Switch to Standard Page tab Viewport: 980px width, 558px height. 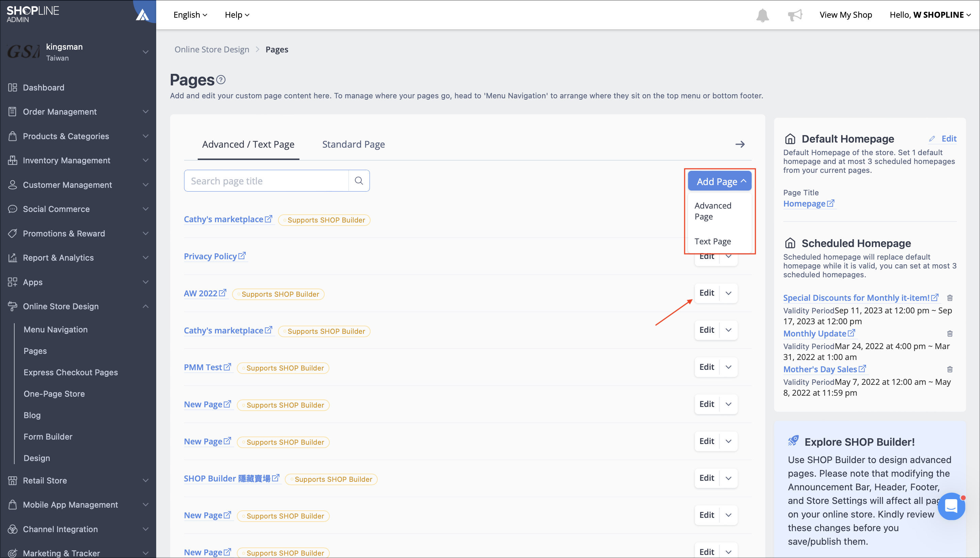tap(353, 145)
